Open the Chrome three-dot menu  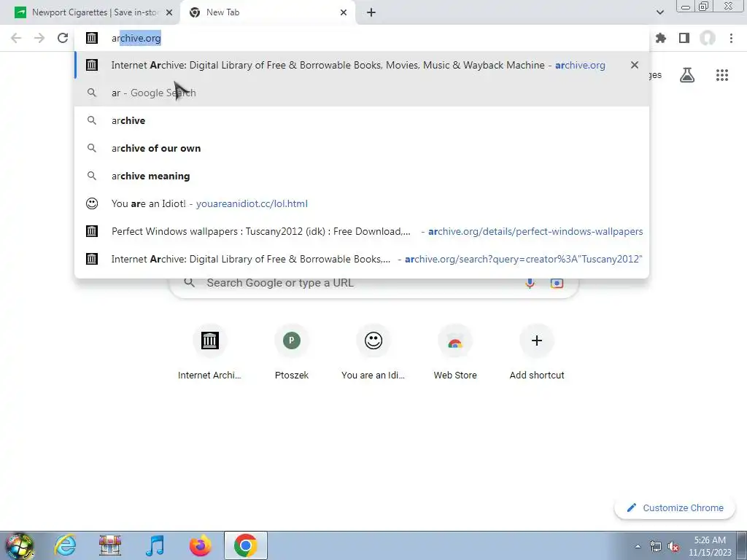(731, 38)
